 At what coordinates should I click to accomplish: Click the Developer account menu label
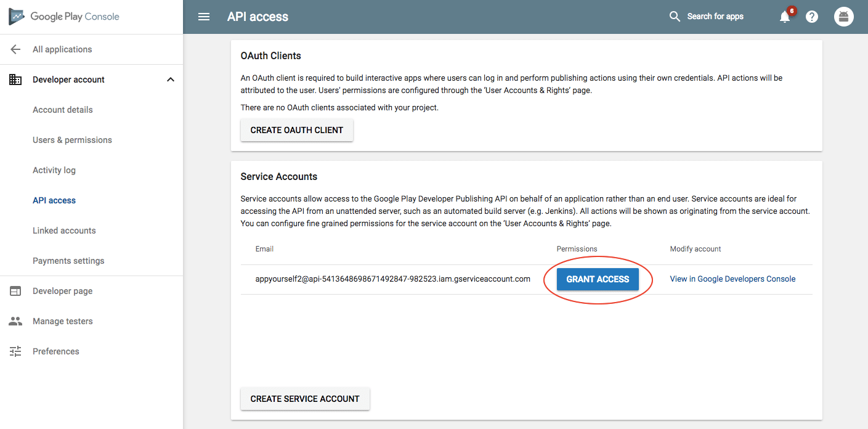(68, 80)
